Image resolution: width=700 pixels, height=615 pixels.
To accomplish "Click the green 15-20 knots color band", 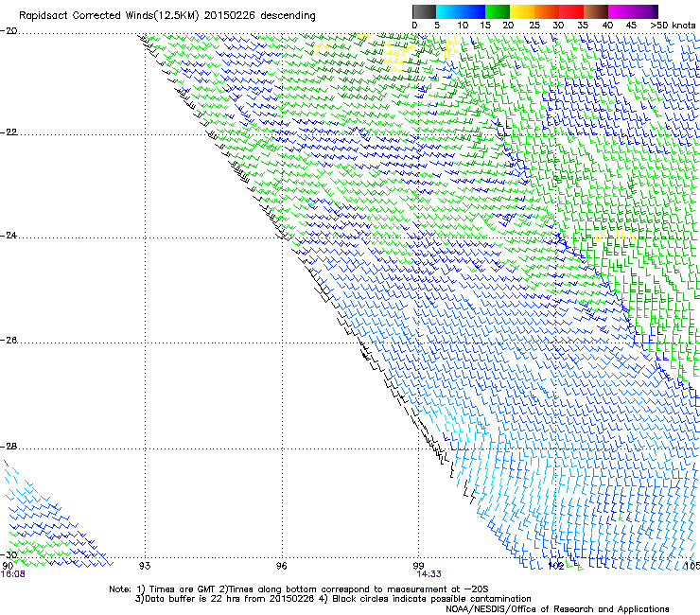I will pos(498,11).
